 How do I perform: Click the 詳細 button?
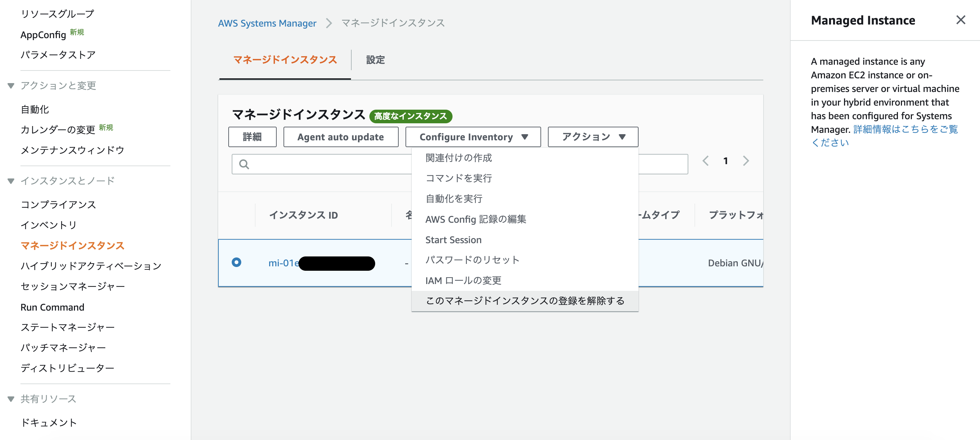(x=252, y=137)
